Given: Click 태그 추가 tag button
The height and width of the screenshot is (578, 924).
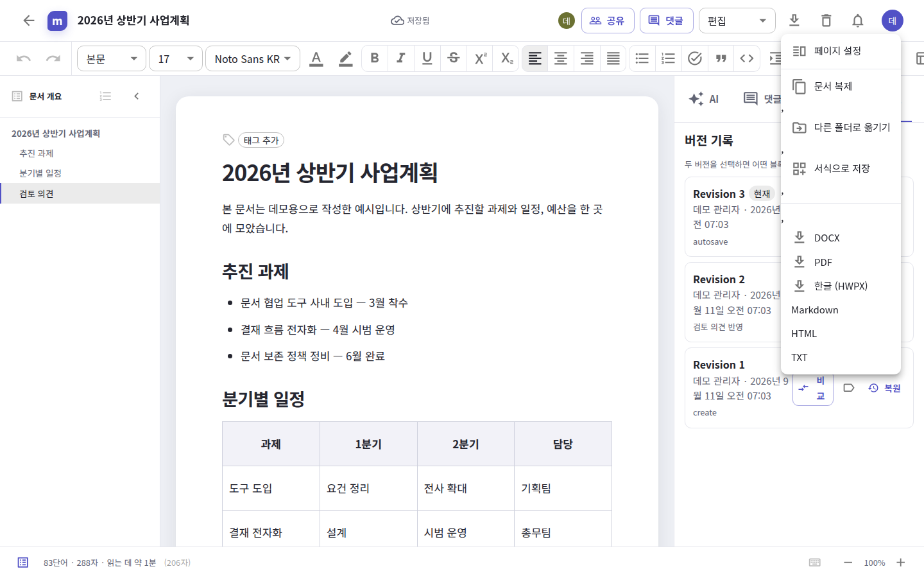Looking at the screenshot, I should point(261,140).
